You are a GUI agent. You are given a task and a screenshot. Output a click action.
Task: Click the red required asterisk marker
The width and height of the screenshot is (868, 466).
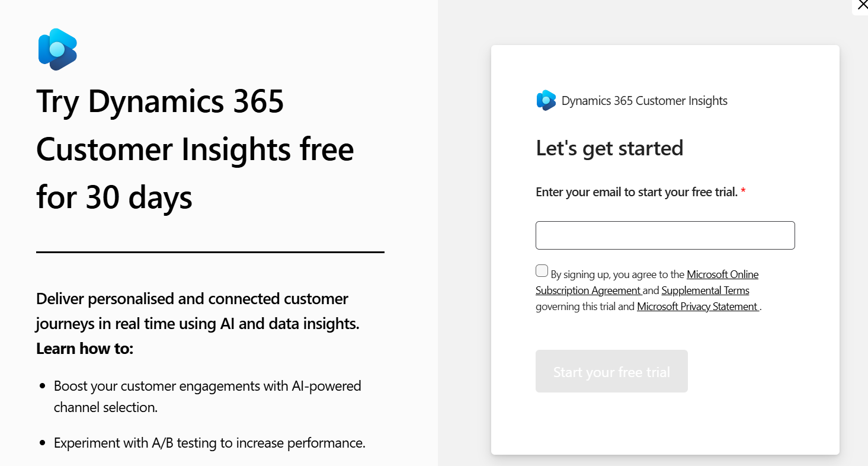click(743, 192)
